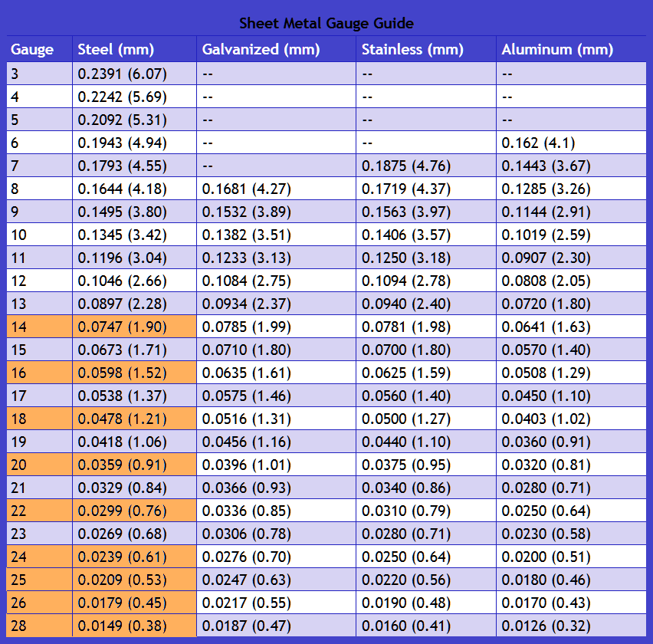Image resolution: width=653 pixels, height=644 pixels.
Task: Click steel cell "0.0329 (0.84)"
Action: 135,488
